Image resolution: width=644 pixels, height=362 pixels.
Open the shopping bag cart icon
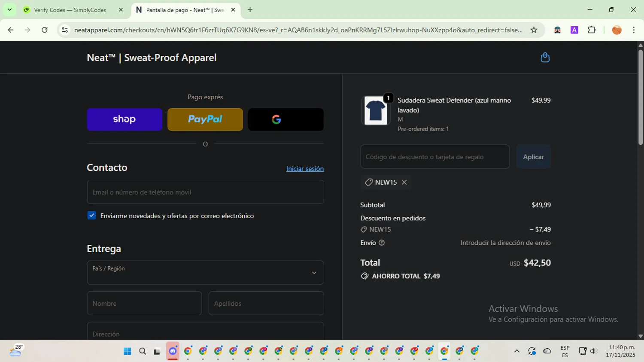pyautogui.click(x=545, y=58)
